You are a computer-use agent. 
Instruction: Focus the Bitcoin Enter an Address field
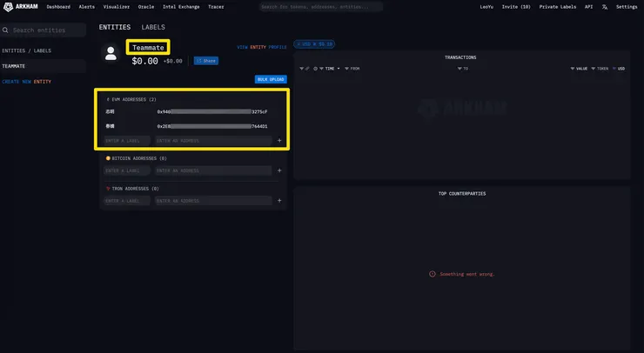213,170
